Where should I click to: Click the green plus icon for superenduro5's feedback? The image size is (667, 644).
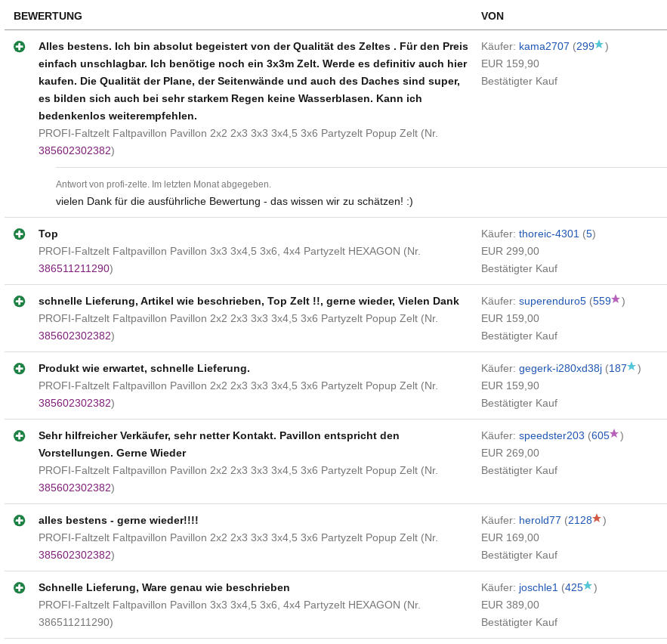click(x=19, y=302)
